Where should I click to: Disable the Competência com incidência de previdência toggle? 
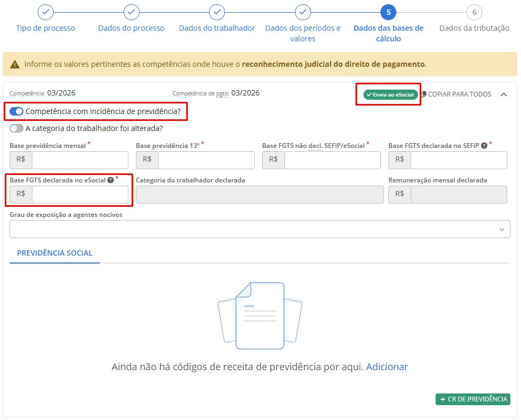point(15,112)
